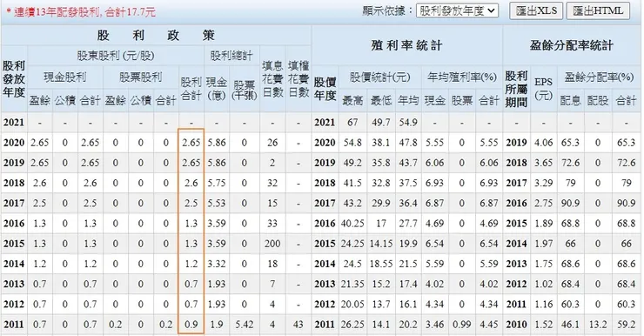This screenshot has width=644, height=336.
Task: Click the 年均殖利率(%) header
Action: click(x=461, y=77)
